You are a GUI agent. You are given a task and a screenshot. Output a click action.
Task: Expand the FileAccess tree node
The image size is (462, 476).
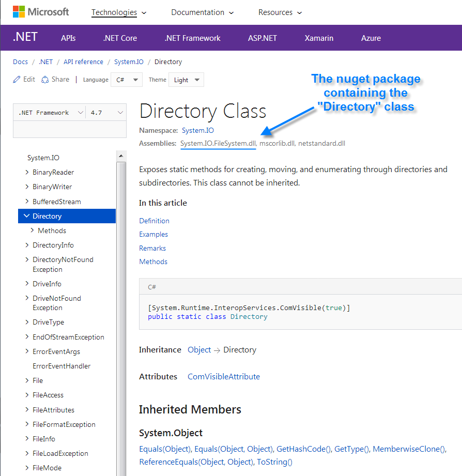click(x=27, y=395)
